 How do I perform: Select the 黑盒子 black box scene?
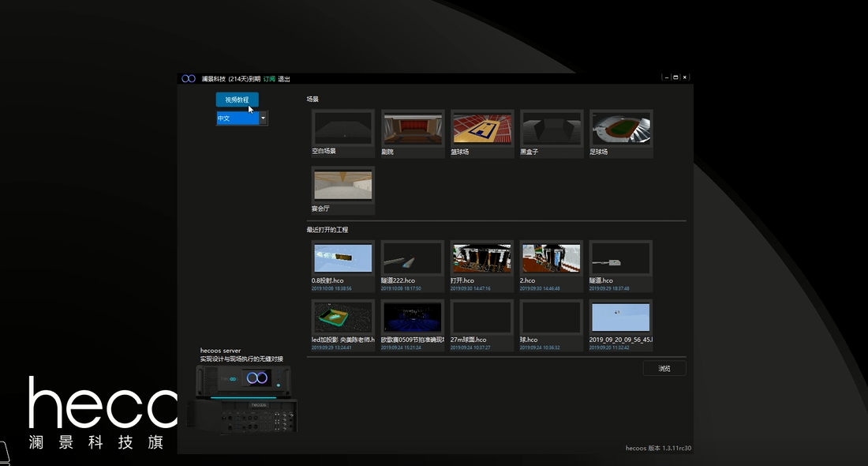pos(552,133)
